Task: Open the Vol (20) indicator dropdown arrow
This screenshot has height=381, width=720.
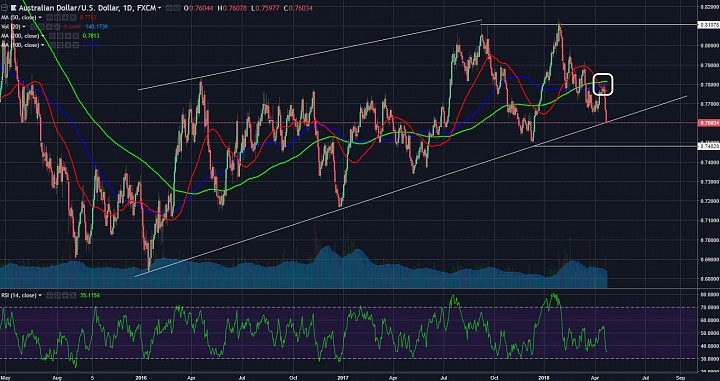Action: [x=24, y=27]
